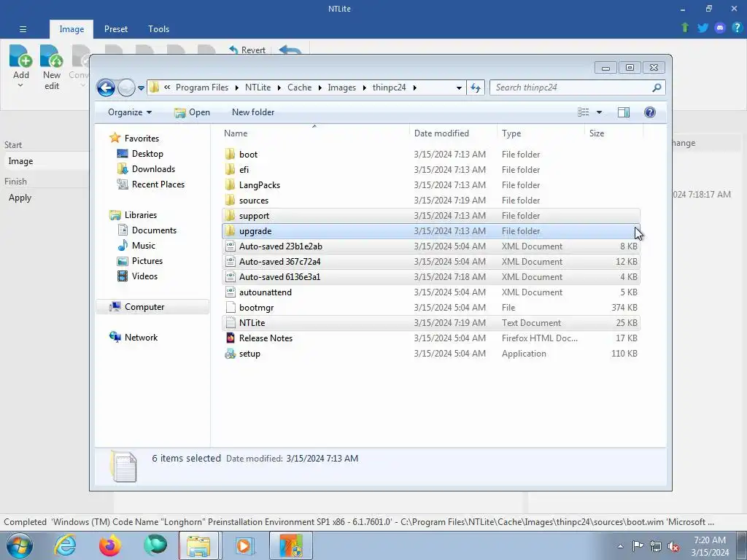Open the Twitter icon in NTLite
Viewport: 747px width, 560px height.
[x=703, y=28]
